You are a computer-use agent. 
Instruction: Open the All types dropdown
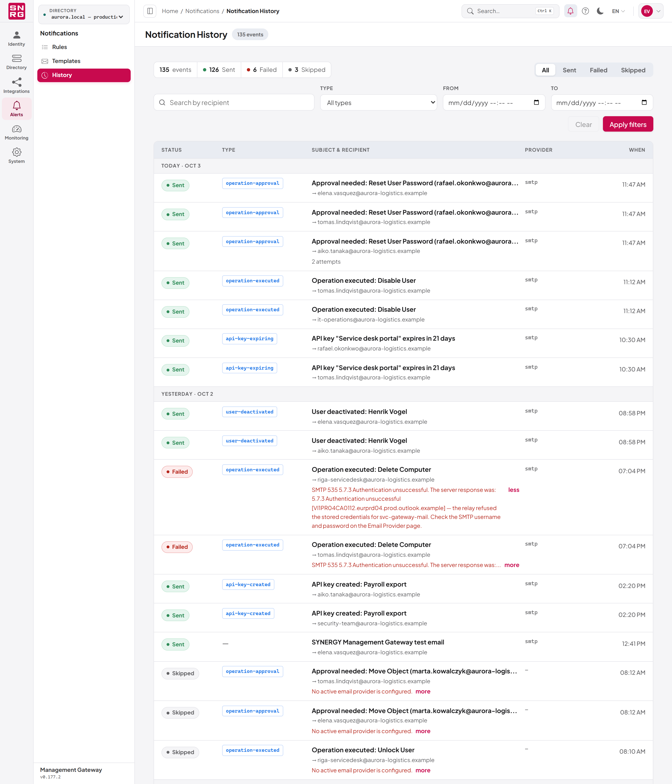click(378, 102)
